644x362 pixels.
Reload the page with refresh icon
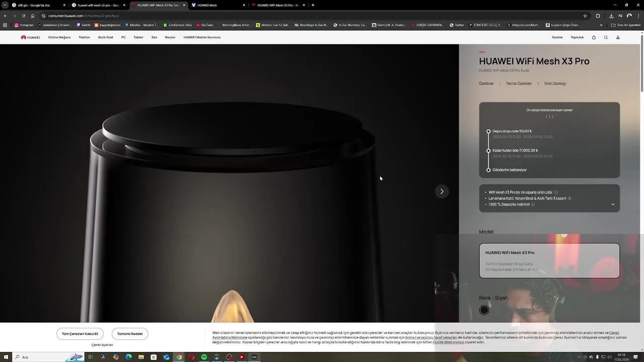tap(23, 16)
